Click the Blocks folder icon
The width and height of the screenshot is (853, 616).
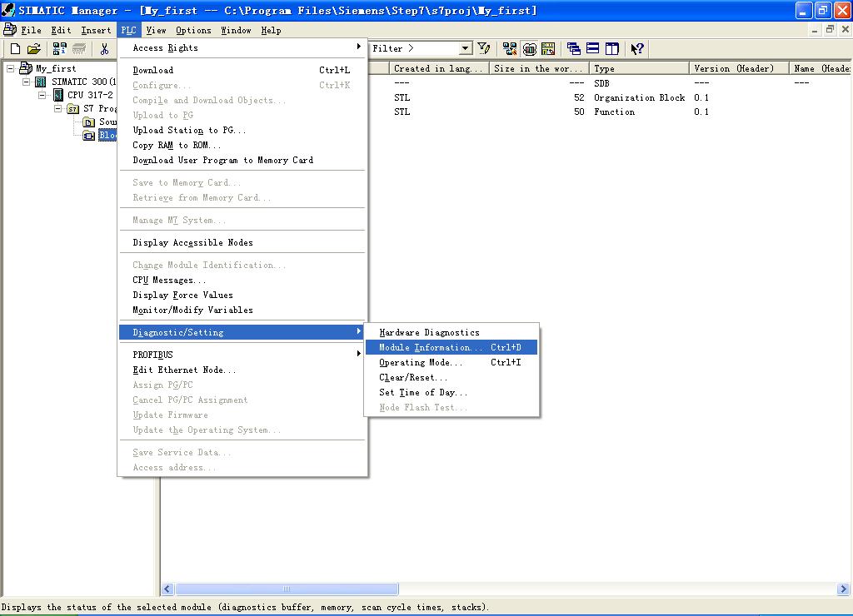pos(88,136)
